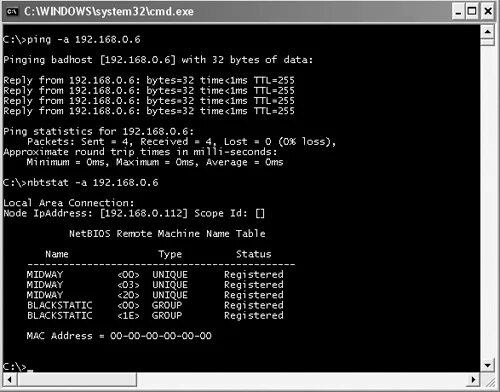Click the final C:\> prompt

click(x=15, y=367)
